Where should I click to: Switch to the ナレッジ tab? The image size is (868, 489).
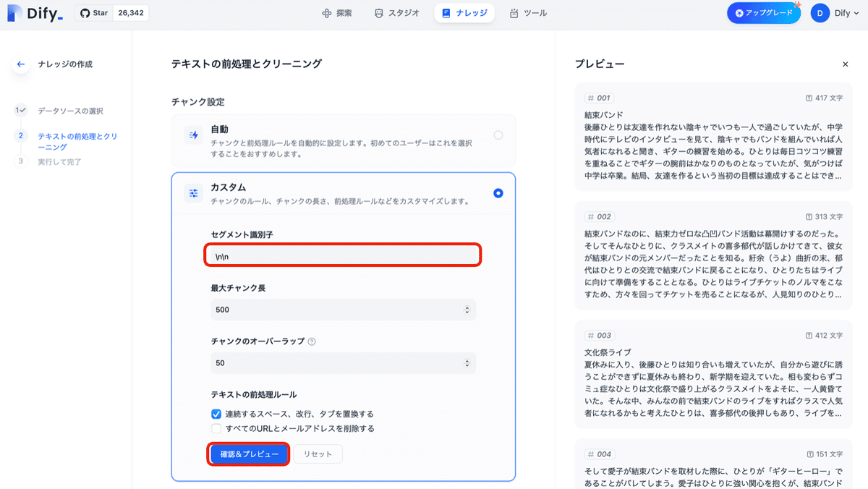[x=464, y=12]
